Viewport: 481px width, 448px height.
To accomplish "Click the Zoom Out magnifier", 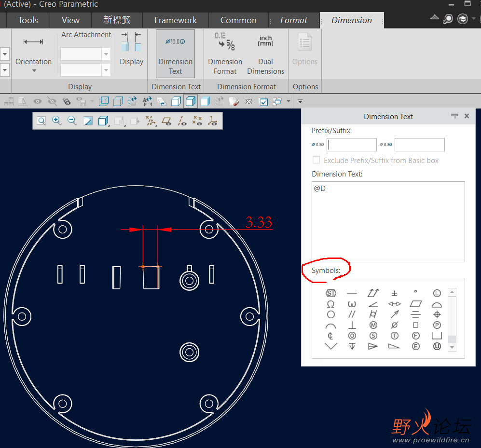I will pos(72,121).
